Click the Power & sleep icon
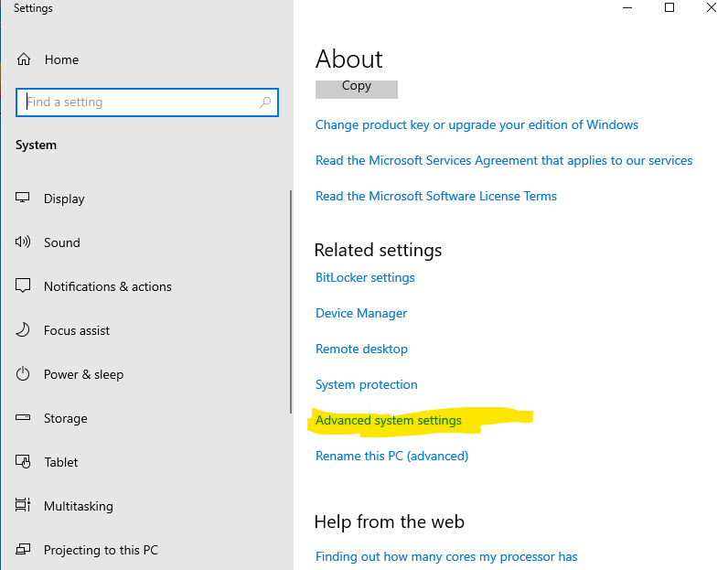The height and width of the screenshot is (570, 728). (x=23, y=373)
